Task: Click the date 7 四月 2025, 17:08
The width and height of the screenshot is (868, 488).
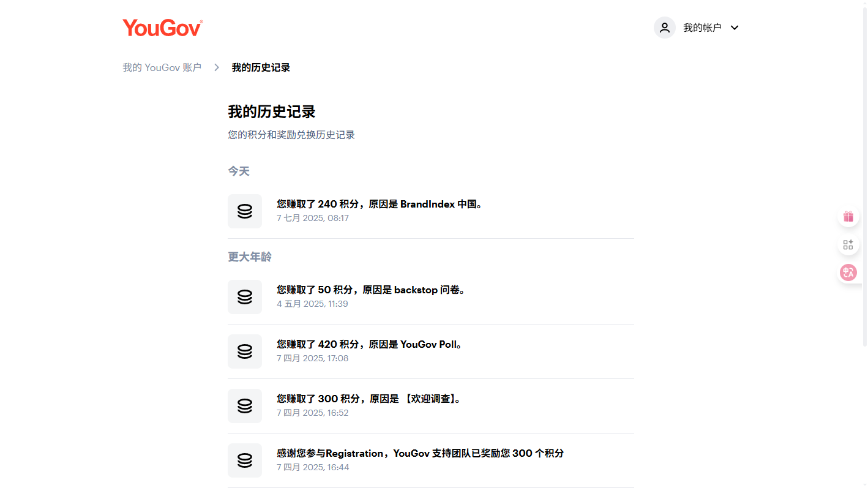Action: pyautogui.click(x=312, y=359)
